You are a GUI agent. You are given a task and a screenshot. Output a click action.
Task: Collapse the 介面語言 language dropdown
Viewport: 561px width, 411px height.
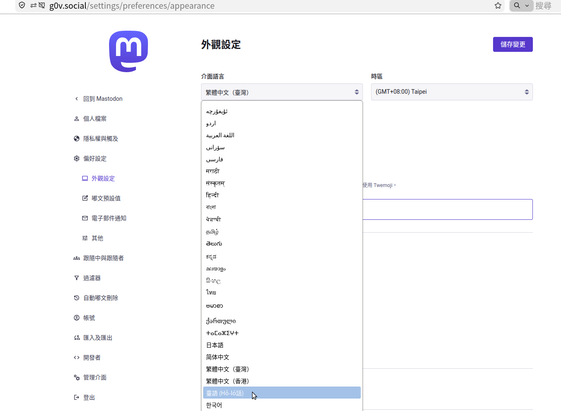(x=282, y=92)
